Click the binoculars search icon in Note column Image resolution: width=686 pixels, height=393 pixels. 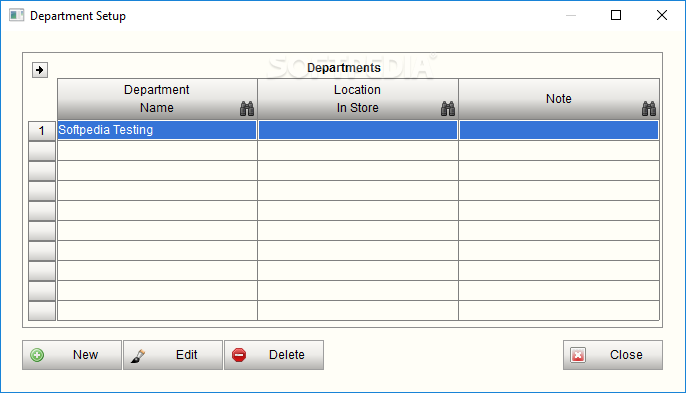[x=649, y=108]
